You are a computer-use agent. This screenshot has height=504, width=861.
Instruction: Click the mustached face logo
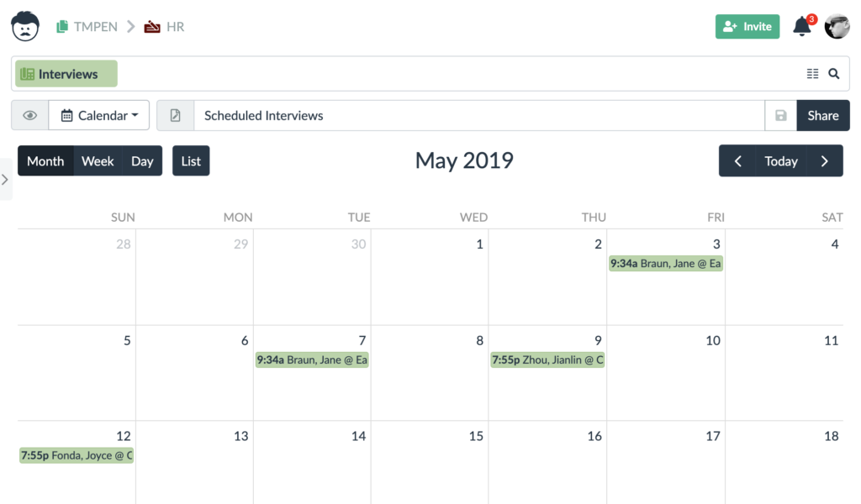click(25, 26)
